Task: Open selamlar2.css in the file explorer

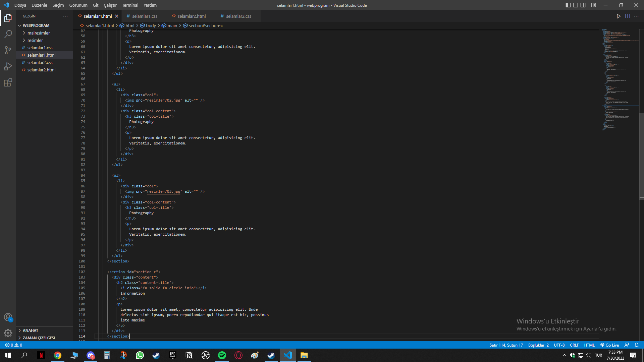Action: coord(45,62)
